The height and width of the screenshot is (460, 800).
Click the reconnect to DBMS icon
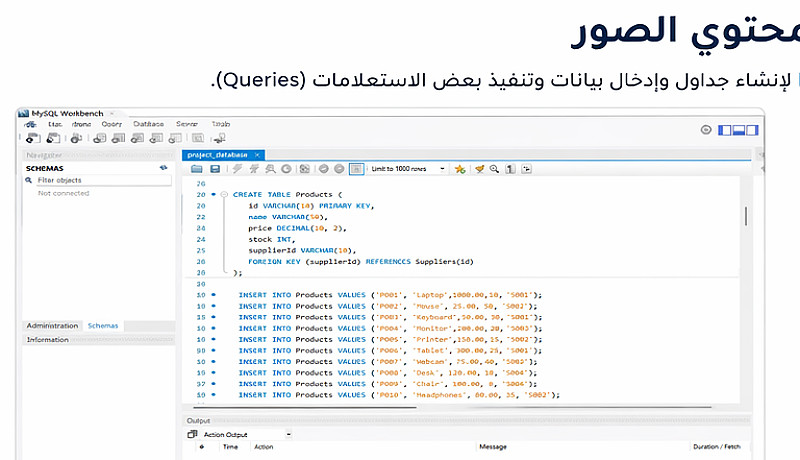220,138
